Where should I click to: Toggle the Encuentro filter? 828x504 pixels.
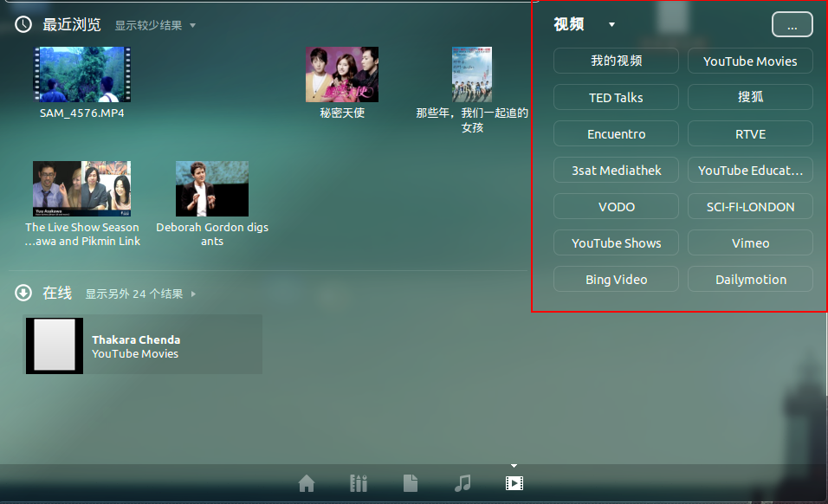click(x=617, y=133)
